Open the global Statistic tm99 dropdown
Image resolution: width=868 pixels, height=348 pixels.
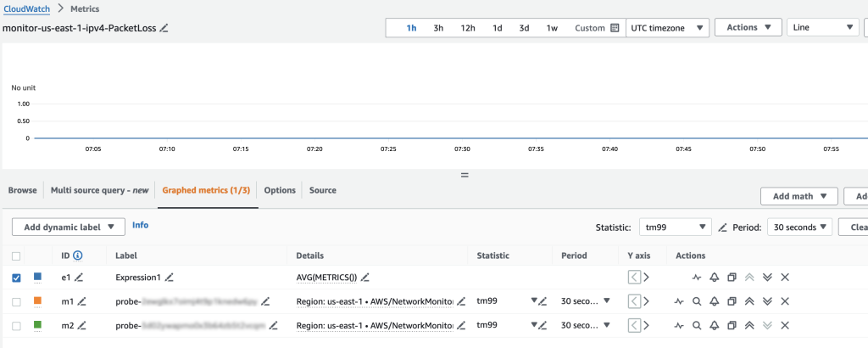coord(675,227)
